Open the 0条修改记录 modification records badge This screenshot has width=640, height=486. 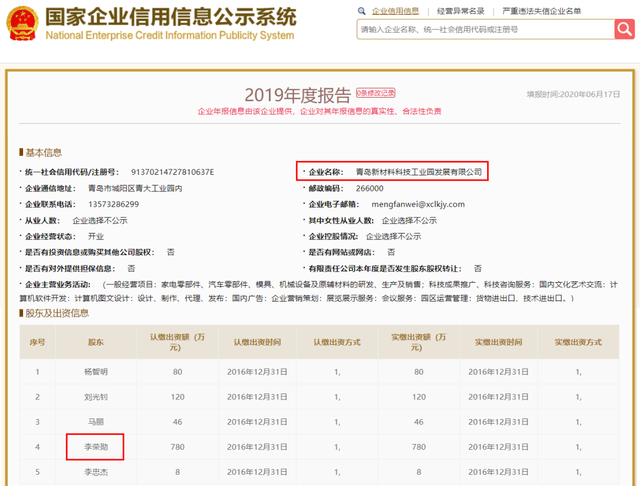pos(376,93)
